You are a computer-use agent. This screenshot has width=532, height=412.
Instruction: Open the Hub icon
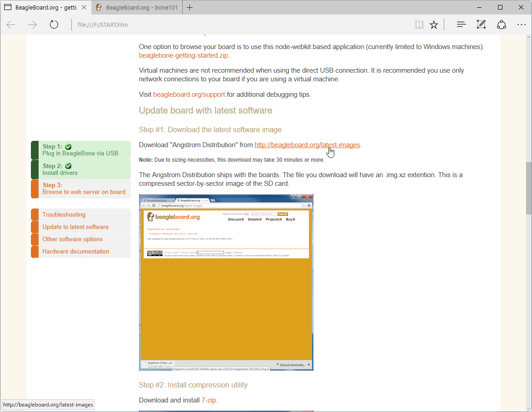click(461, 25)
